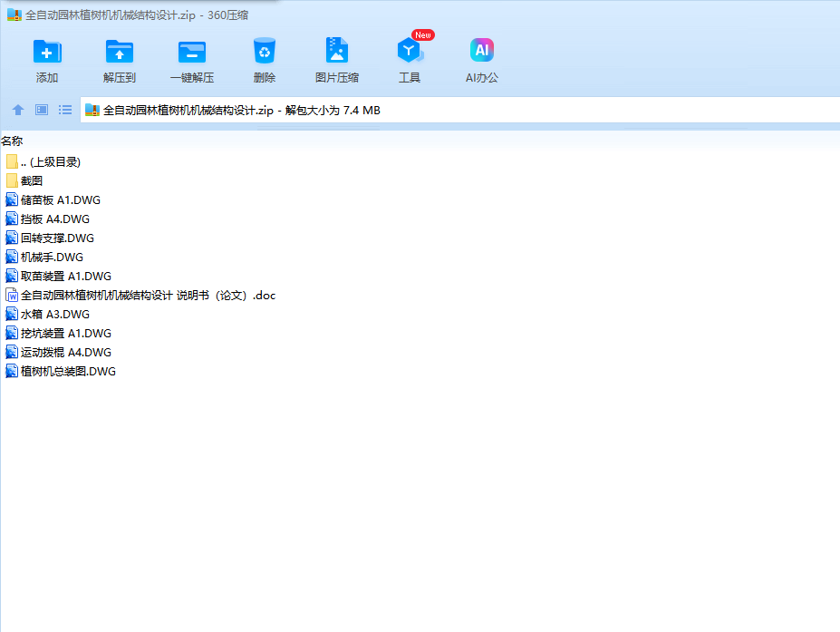Click the DWG file icon of 储苗板 A1

pyautogui.click(x=12, y=200)
